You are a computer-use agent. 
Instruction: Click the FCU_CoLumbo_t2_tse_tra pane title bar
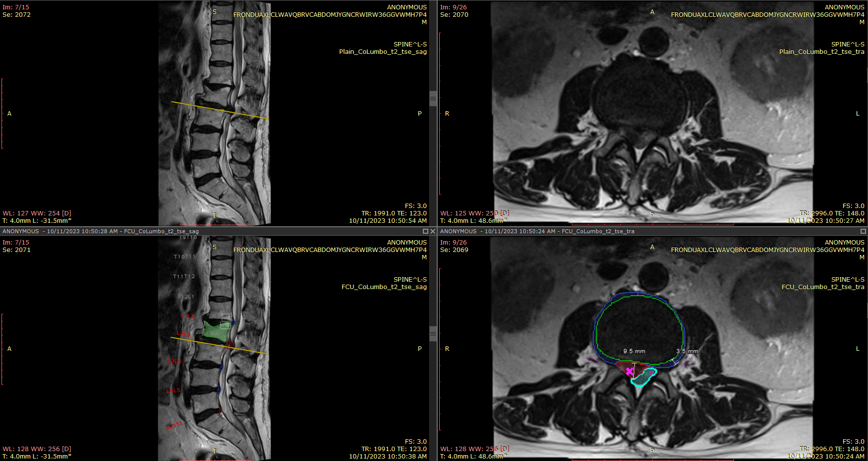[x=653, y=231]
